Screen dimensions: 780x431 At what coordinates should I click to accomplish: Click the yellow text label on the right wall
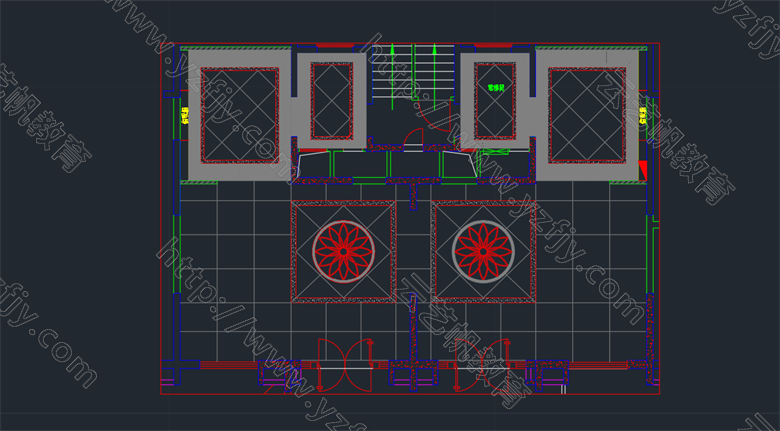(x=642, y=117)
